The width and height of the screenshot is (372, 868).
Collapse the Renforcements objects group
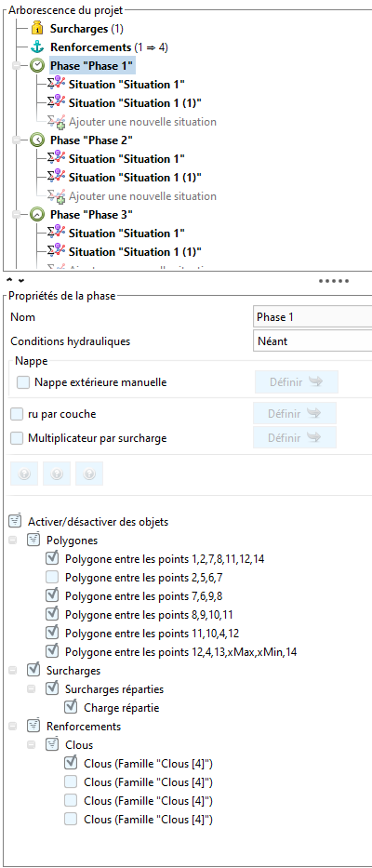13,726
